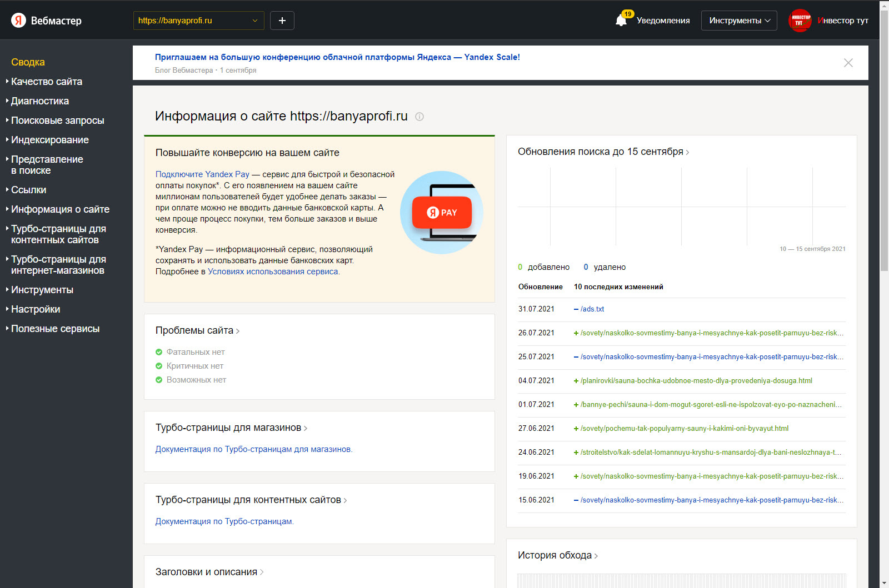Follow the Подключите Yandex Pay link
Image resolution: width=889 pixels, height=588 pixels.
click(x=202, y=174)
